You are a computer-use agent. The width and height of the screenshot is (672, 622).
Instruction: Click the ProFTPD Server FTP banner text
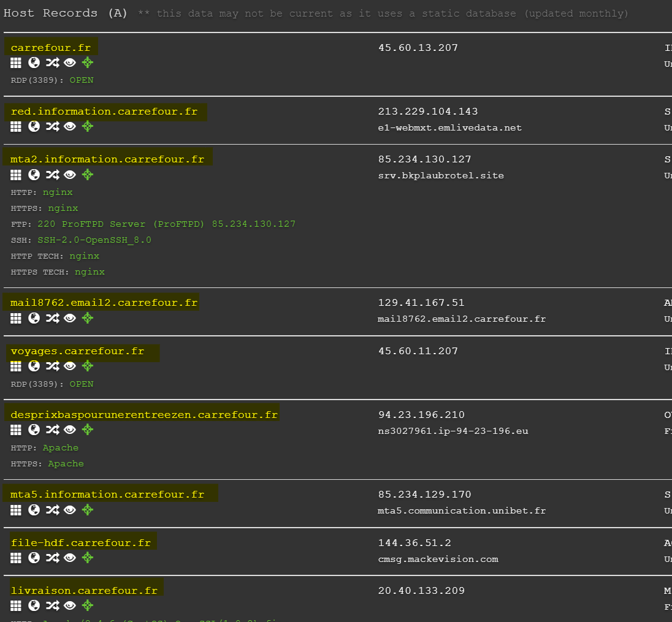pos(166,224)
